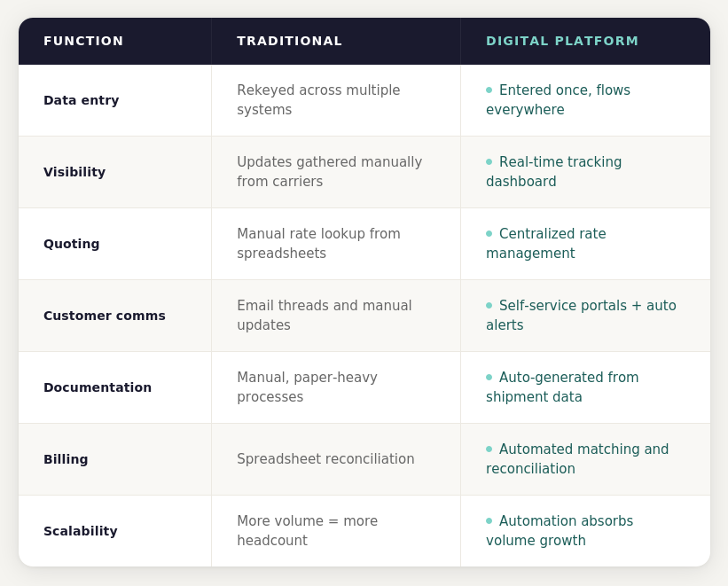728x586 pixels.
Task: Click 'More volume = more headcount' cell
Action: click(336, 531)
